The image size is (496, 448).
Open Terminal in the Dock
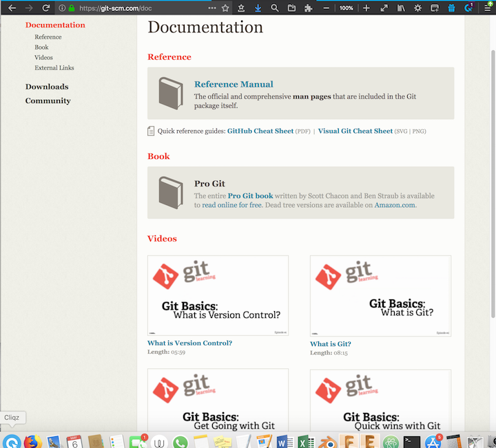click(412, 442)
